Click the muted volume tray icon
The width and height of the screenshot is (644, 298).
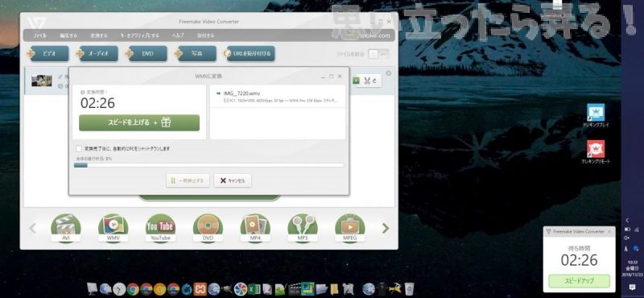tap(627, 238)
